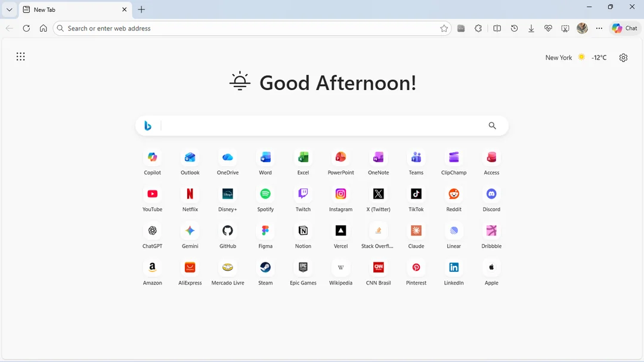The width and height of the screenshot is (644, 362).
Task: Open the X (Twitter) shortcut
Action: point(378,199)
